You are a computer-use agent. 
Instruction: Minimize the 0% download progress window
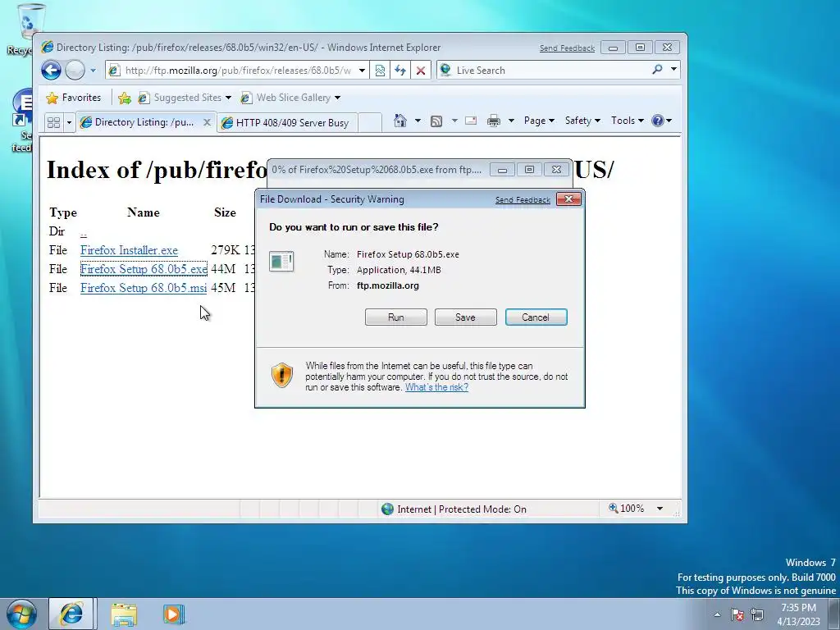tap(502, 170)
